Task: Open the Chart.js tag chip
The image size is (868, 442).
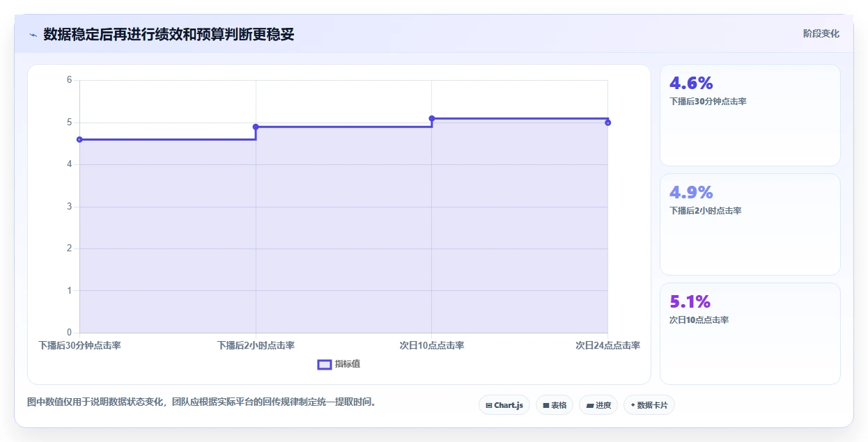Action: pos(504,405)
